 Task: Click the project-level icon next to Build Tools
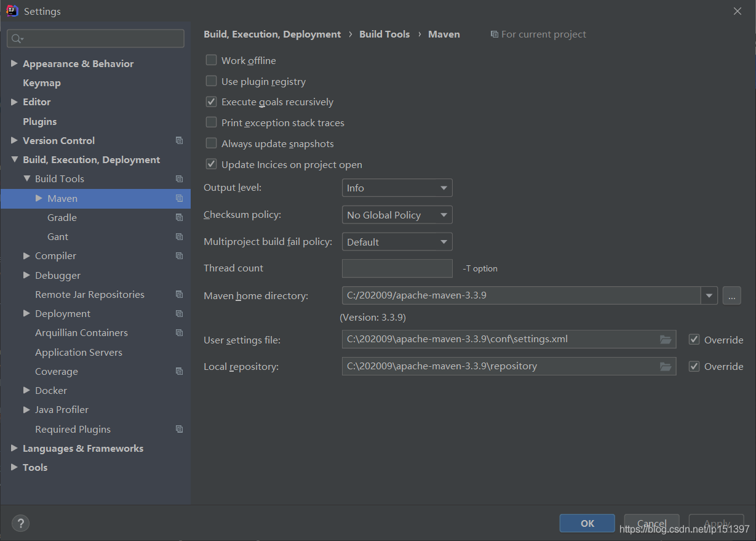(x=179, y=178)
